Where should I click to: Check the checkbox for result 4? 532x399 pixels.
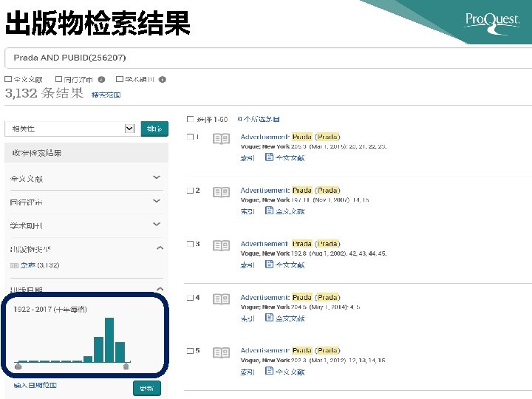click(x=190, y=298)
